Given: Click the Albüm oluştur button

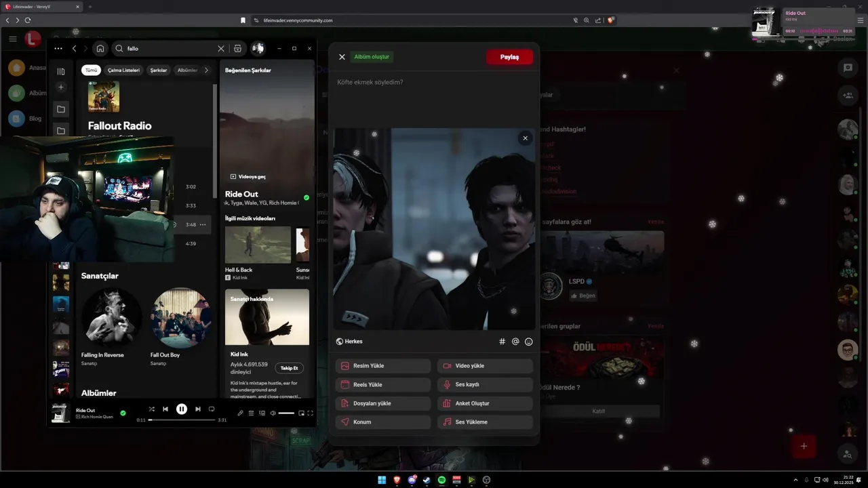Looking at the screenshot, I should pyautogui.click(x=372, y=57).
